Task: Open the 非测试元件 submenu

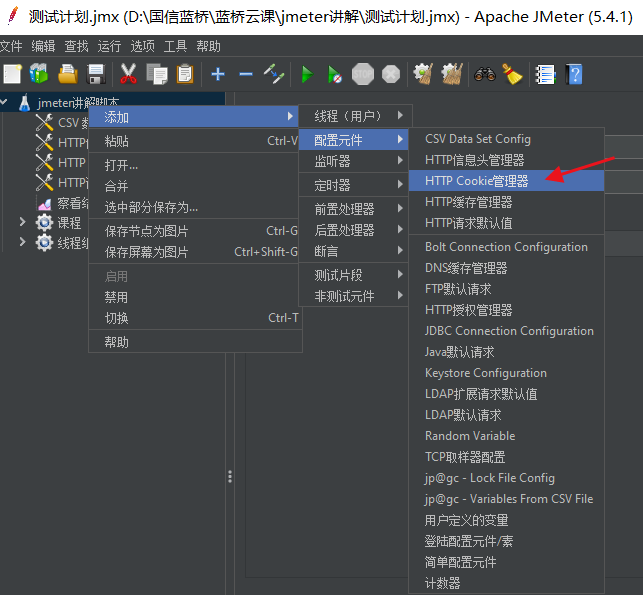Action: (x=353, y=296)
